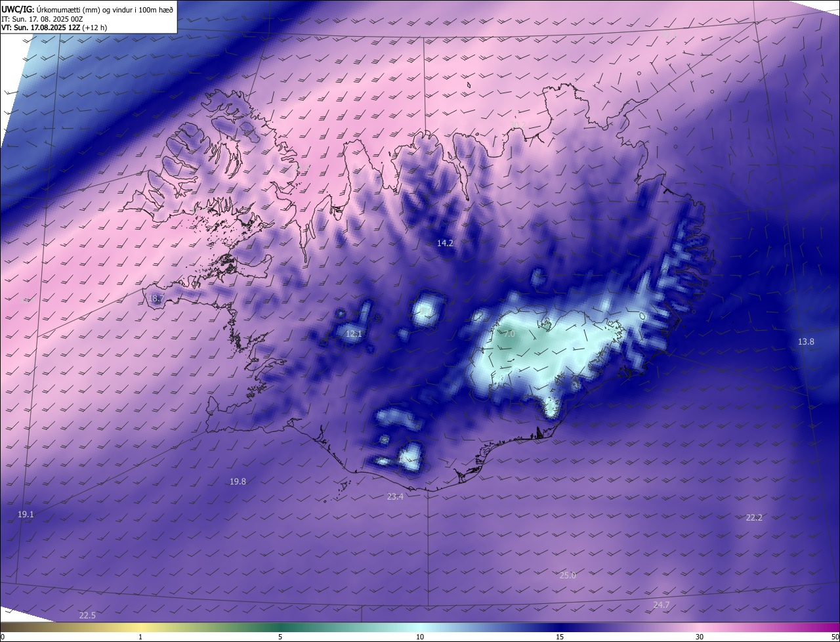The image size is (840, 642).
Task: Click the valid time line "VT: Sun. 17.08.2025 12Z"
Action: tap(41, 28)
